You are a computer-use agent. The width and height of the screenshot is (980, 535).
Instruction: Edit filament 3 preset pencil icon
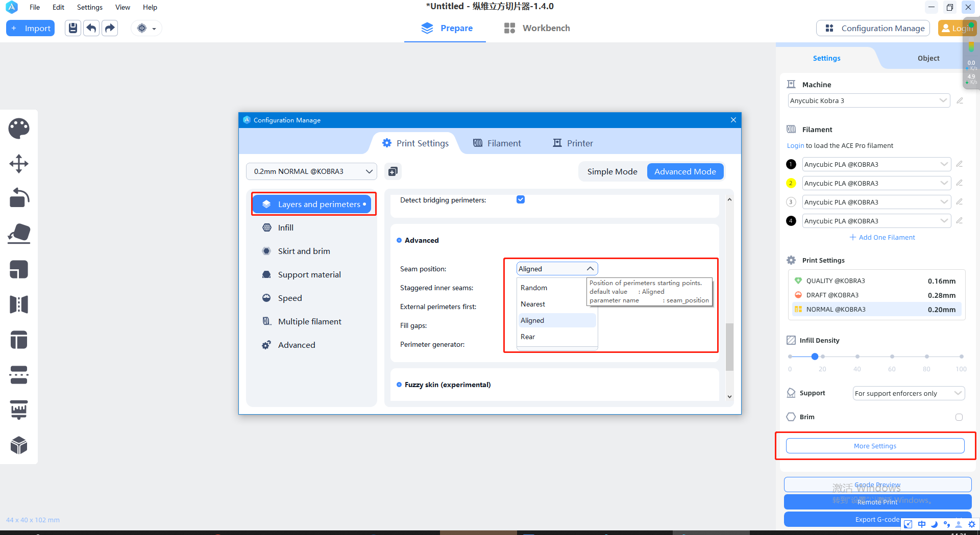click(960, 202)
